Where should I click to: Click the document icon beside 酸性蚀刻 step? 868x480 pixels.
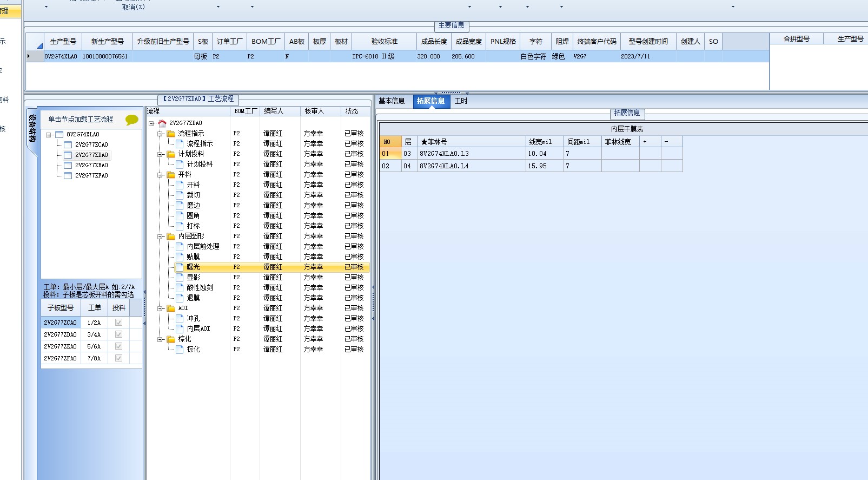click(x=180, y=287)
